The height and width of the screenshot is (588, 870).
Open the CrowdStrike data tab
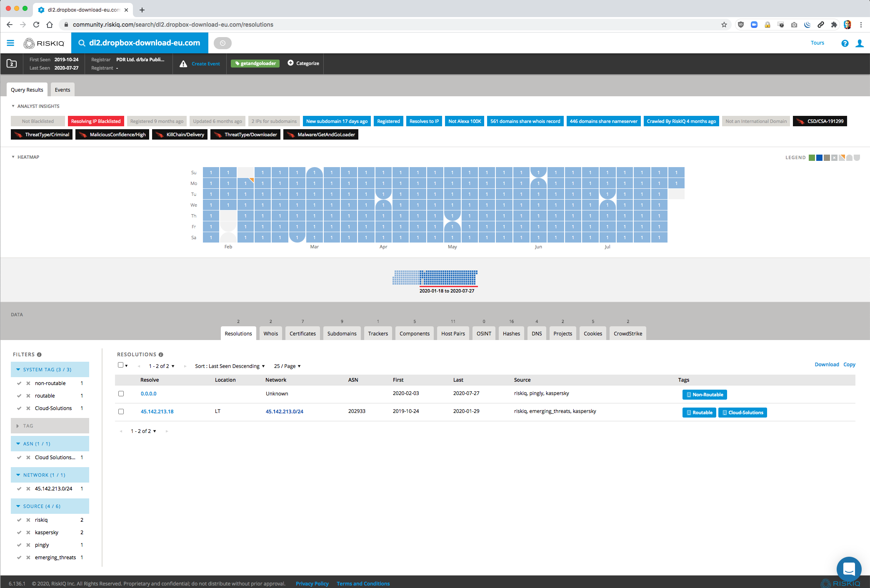pyautogui.click(x=628, y=333)
